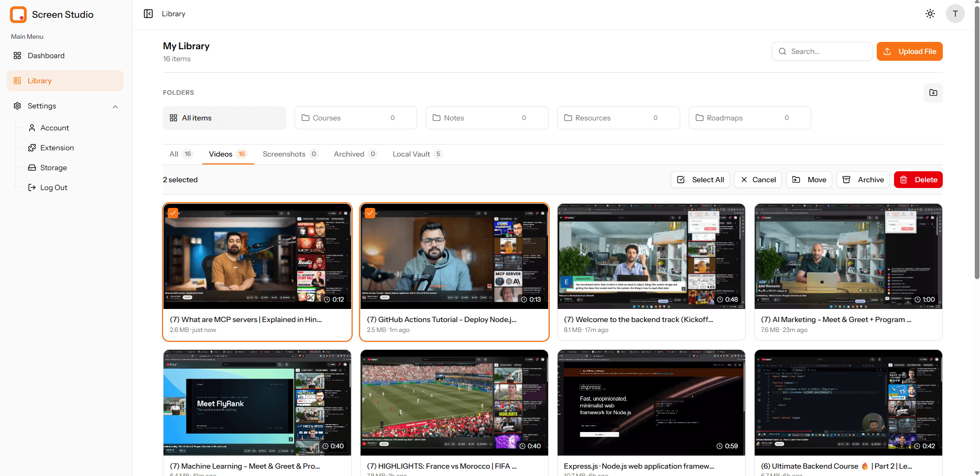980x476 pixels.
Task: Collapse the sidebar panel toggle icon
Action: [148, 14]
